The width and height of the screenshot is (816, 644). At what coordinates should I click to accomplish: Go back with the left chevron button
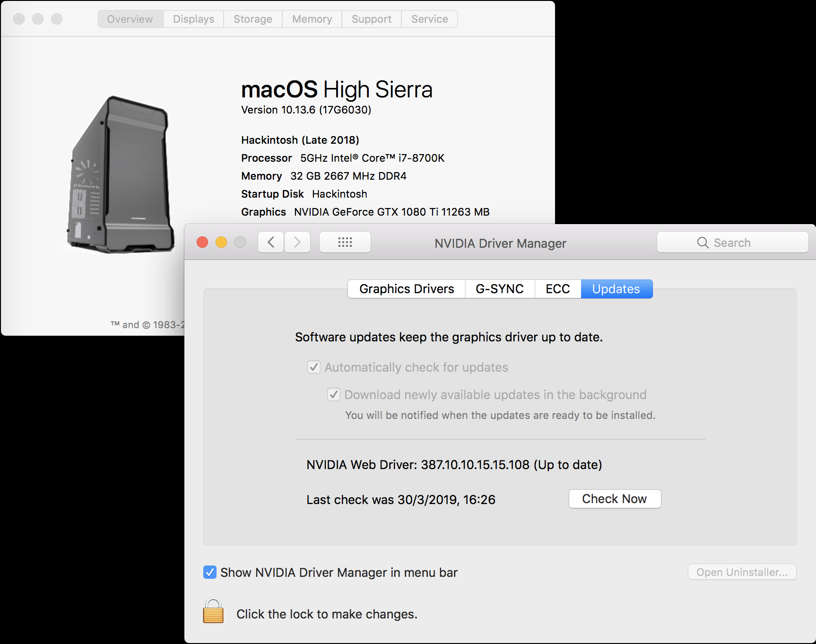pyautogui.click(x=271, y=243)
